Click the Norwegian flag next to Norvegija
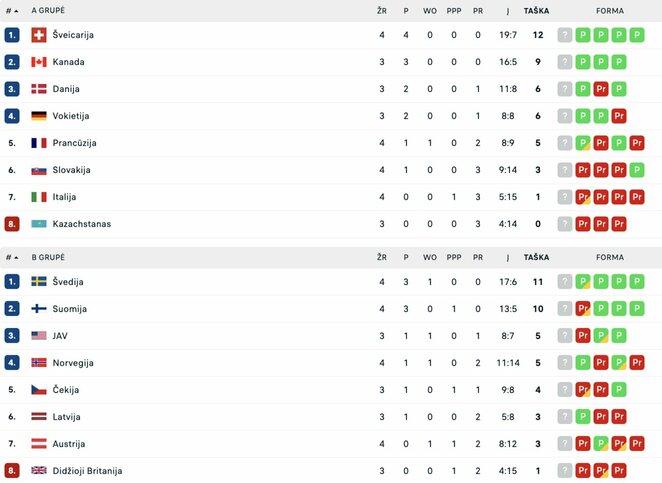Screen dimensions: 662x483 39,363
